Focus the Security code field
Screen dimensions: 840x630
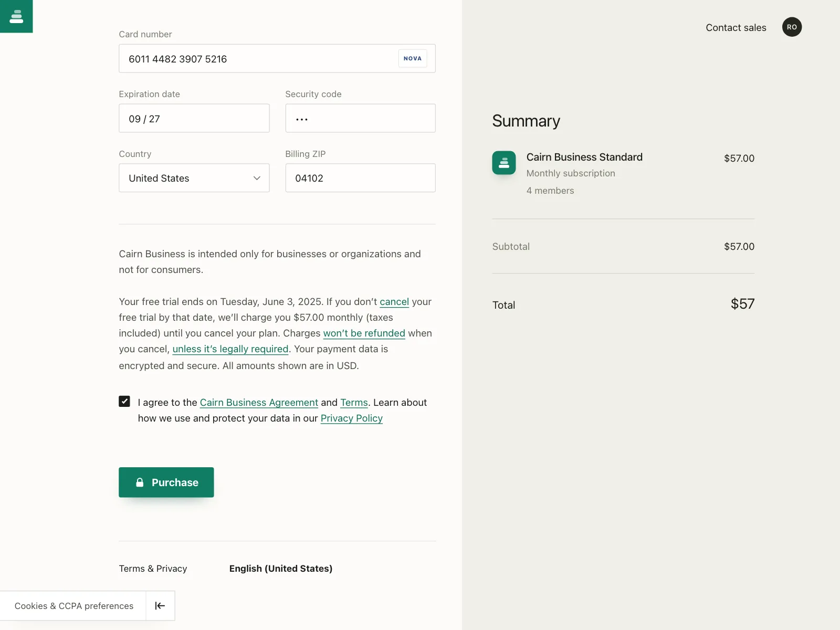click(360, 118)
